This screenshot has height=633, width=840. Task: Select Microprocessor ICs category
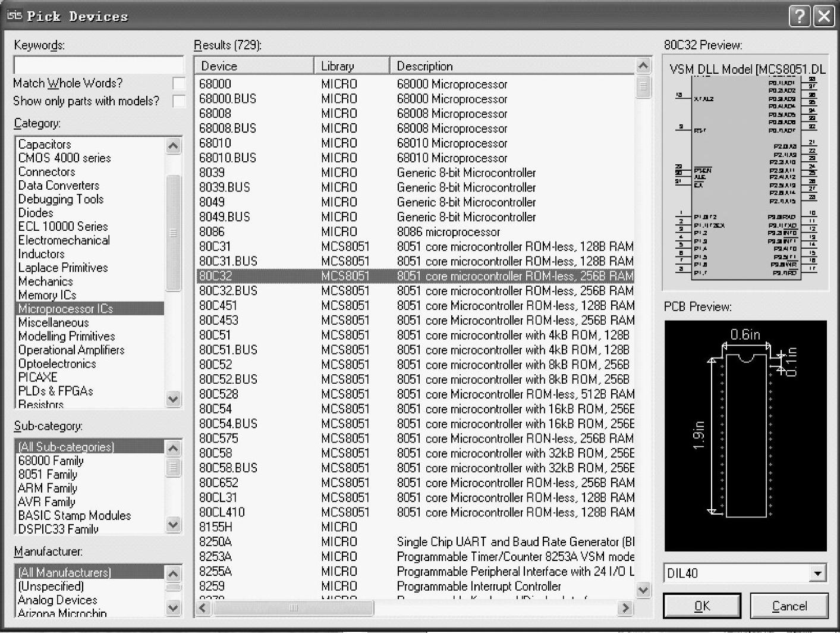point(90,308)
